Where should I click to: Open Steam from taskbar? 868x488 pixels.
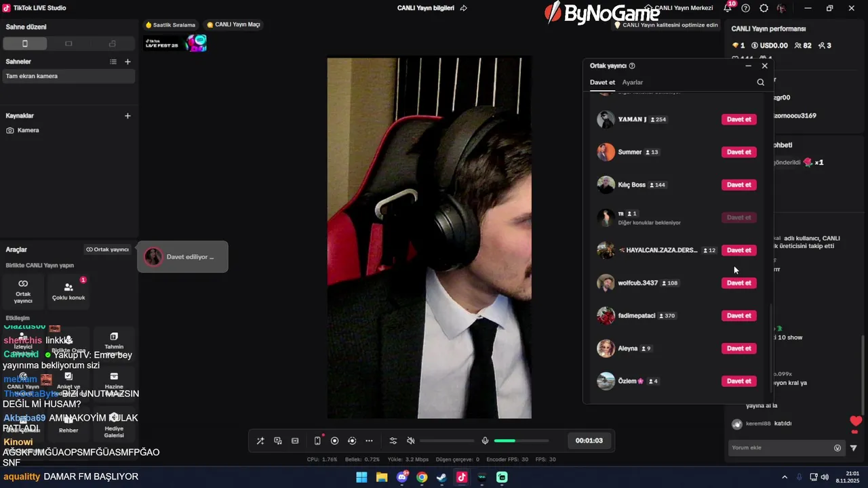[441, 477]
